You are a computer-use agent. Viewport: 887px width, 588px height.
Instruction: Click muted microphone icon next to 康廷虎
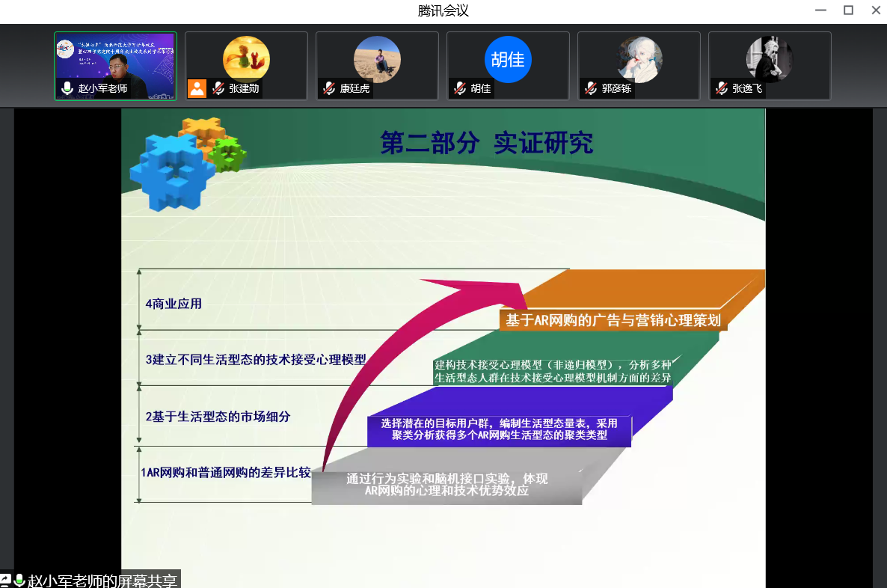click(328, 88)
